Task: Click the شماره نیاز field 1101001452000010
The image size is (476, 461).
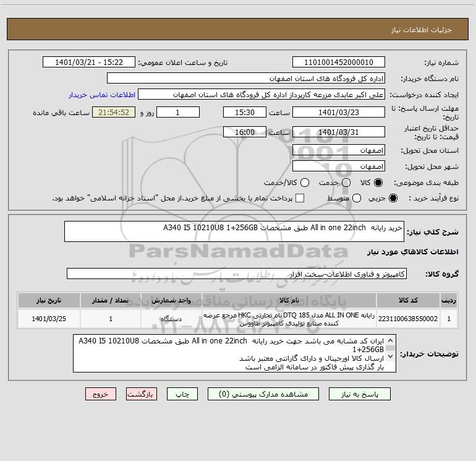Action: [x=339, y=62]
